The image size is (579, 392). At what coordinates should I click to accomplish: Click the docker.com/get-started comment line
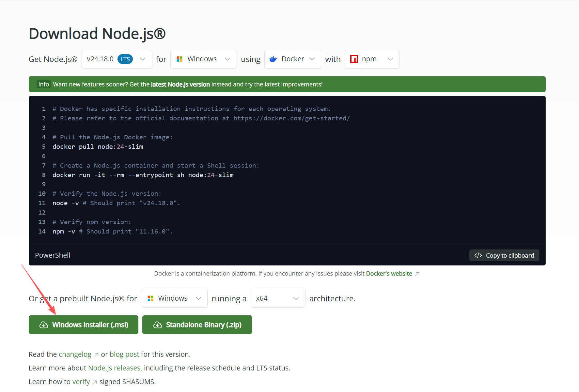tap(201, 118)
